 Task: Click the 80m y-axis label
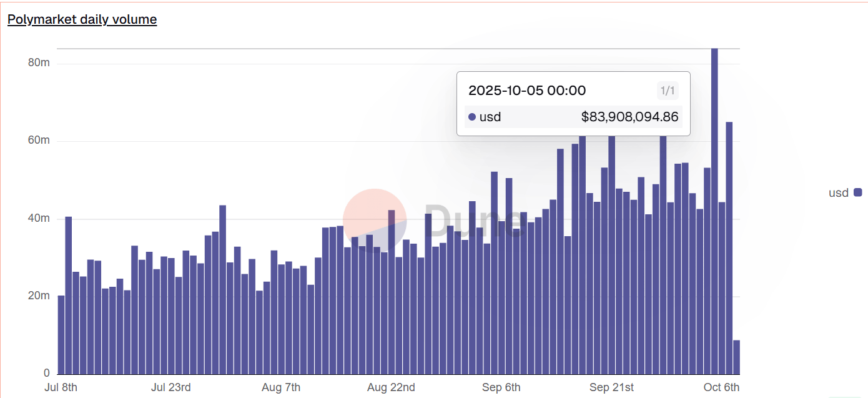point(39,63)
